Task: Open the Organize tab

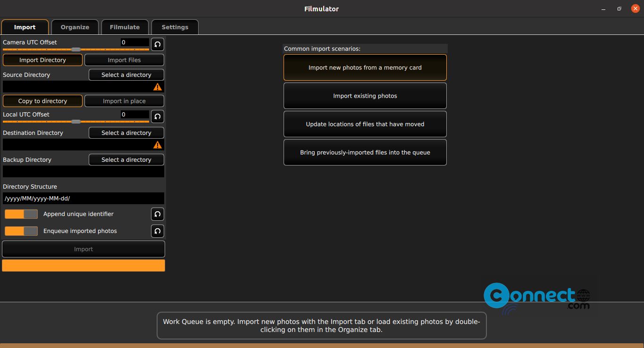Action: (x=75, y=27)
